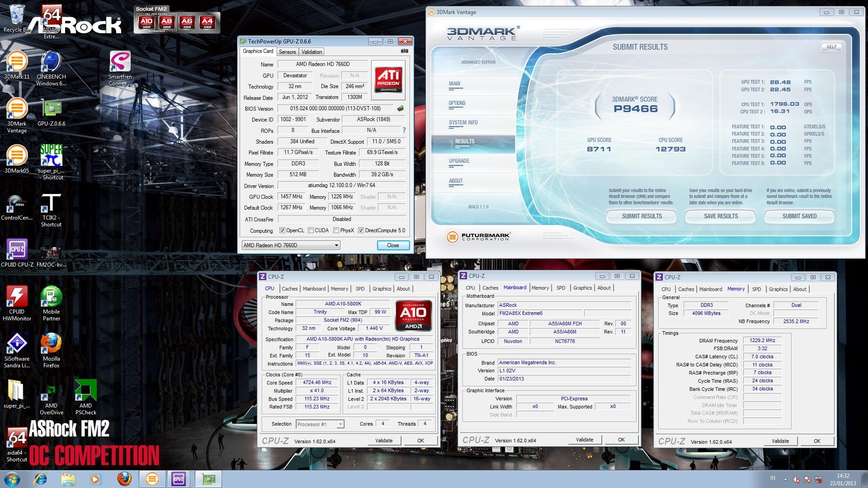
Task: Toggle CUDA checkbox in GPU-Z
Action: [311, 230]
